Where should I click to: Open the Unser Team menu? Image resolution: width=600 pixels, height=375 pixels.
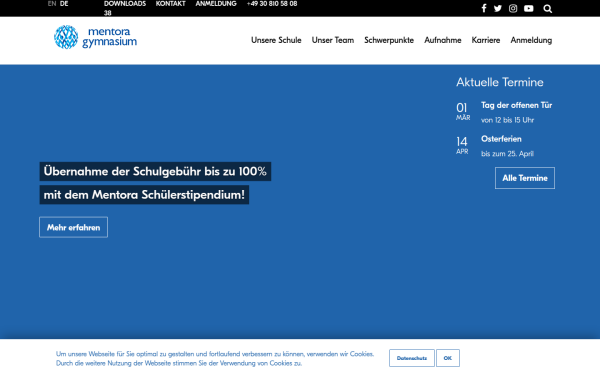tap(333, 40)
